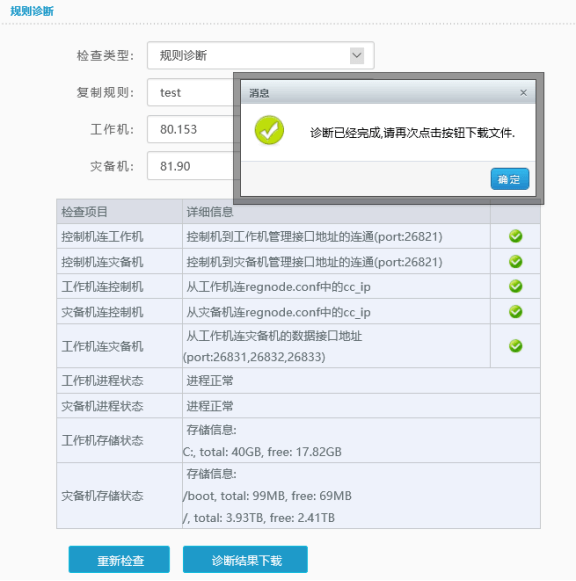Click the 确定 button in message dialog

coord(510,179)
